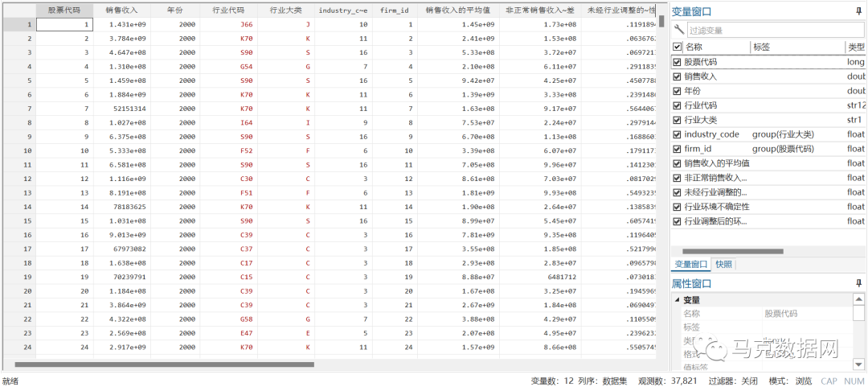Click the group(行业大类) label of industry_code

click(x=783, y=134)
